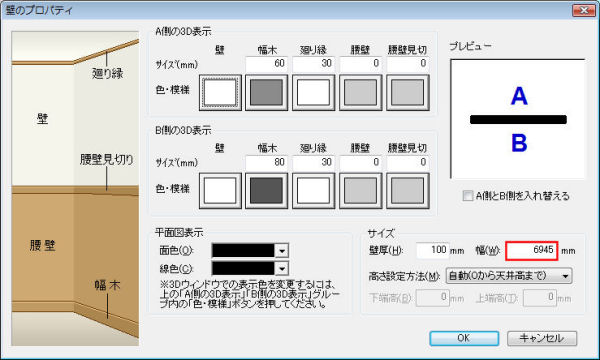Open A側 腰壁見切 color/pattern swatch
This screenshot has width=600, height=360.
tap(408, 93)
